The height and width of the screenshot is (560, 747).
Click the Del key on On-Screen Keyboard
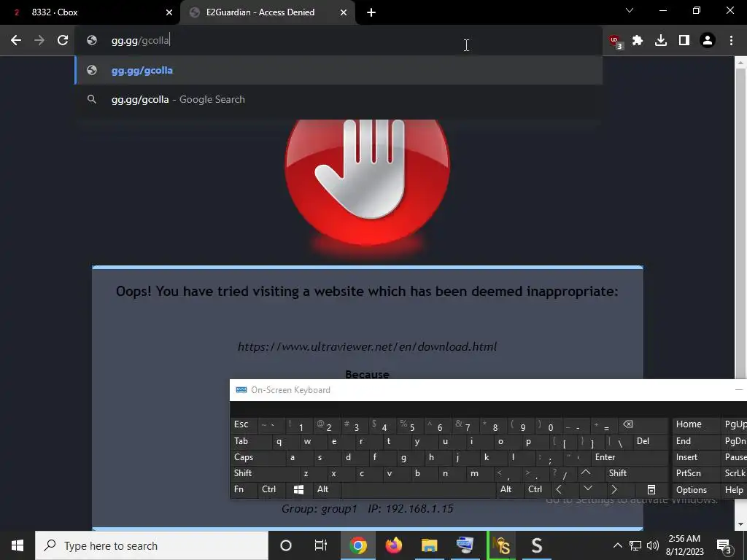650,441
